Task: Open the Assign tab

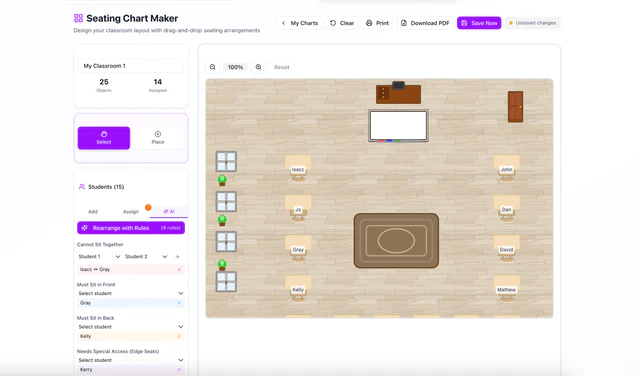Action: click(x=131, y=211)
